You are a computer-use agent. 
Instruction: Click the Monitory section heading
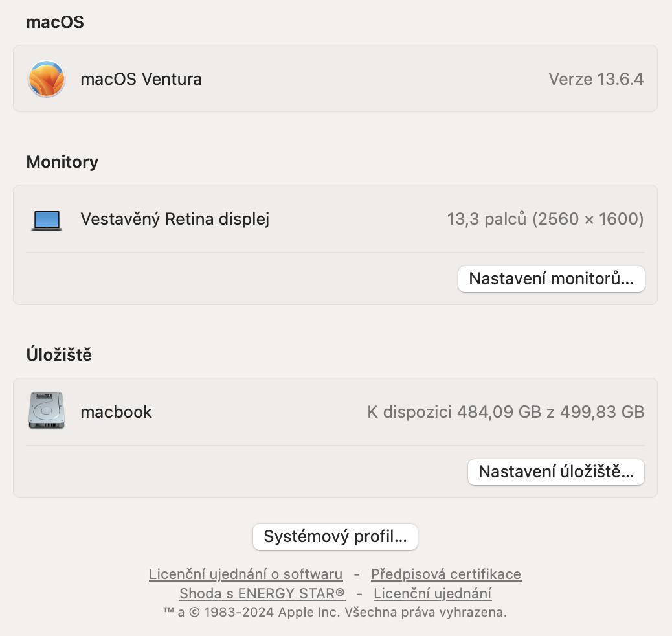click(x=62, y=162)
